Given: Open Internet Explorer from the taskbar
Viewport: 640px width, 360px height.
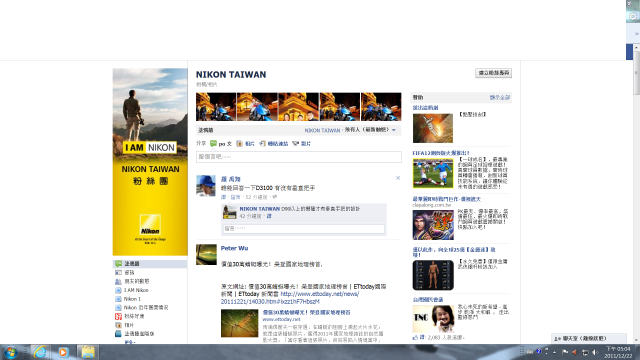Looking at the screenshot, I should pyautogui.click(x=40, y=352).
